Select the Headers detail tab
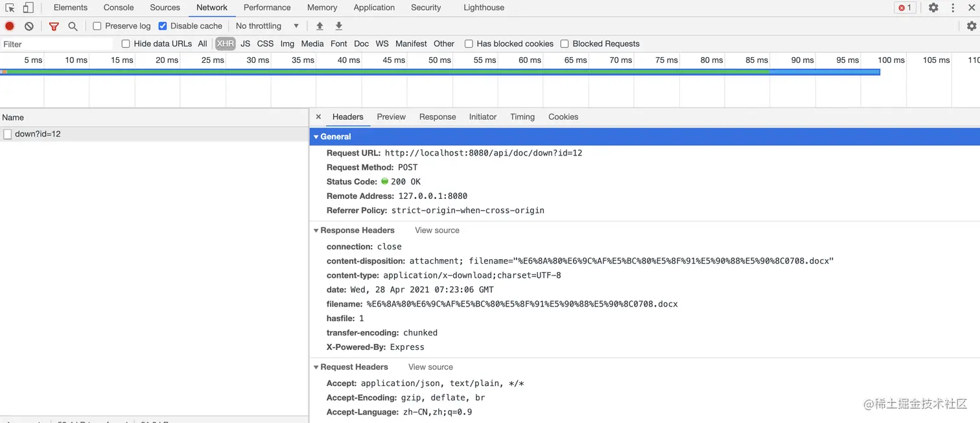The height and width of the screenshot is (423, 980). click(x=347, y=117)
